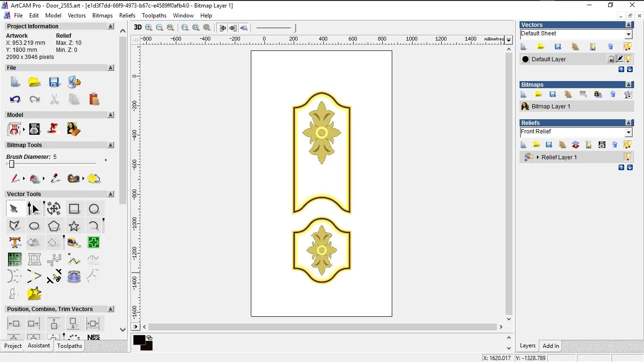Select the Create Rectangle vector tool
Image resolution: width=644 pixels, height=362 pixels.
point(74,209)
